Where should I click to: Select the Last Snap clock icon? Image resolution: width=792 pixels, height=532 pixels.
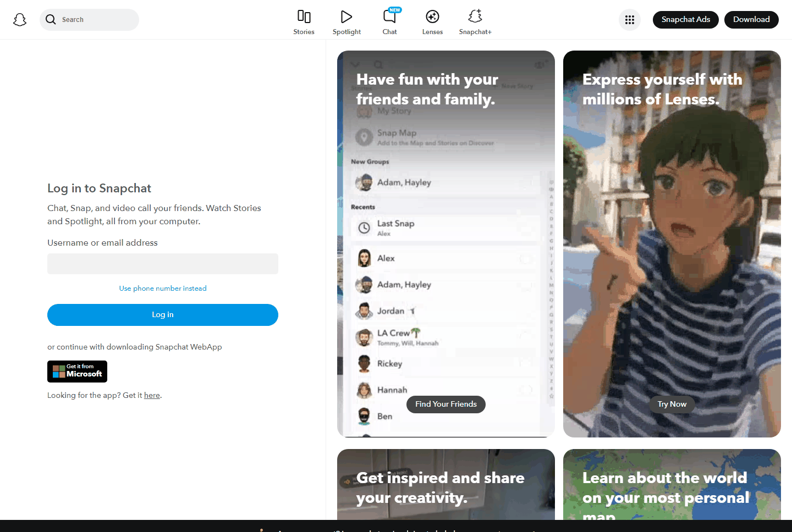tap(364, 228)
